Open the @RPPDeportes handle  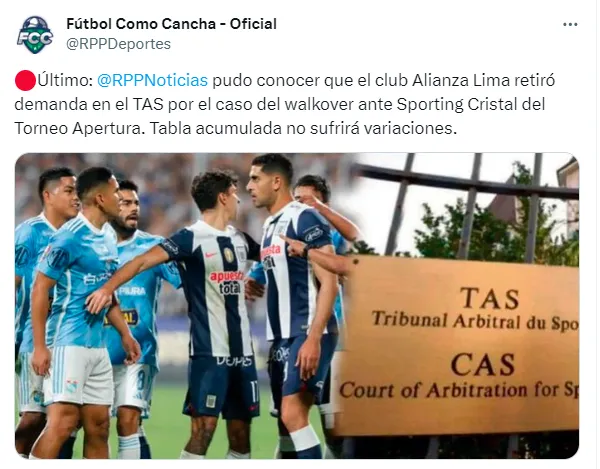[118, 44]
